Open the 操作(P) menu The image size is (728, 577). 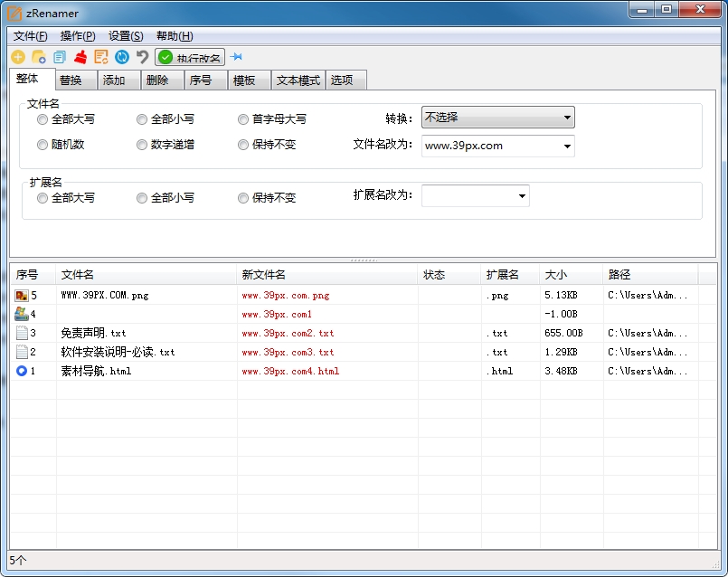[78, 36]
